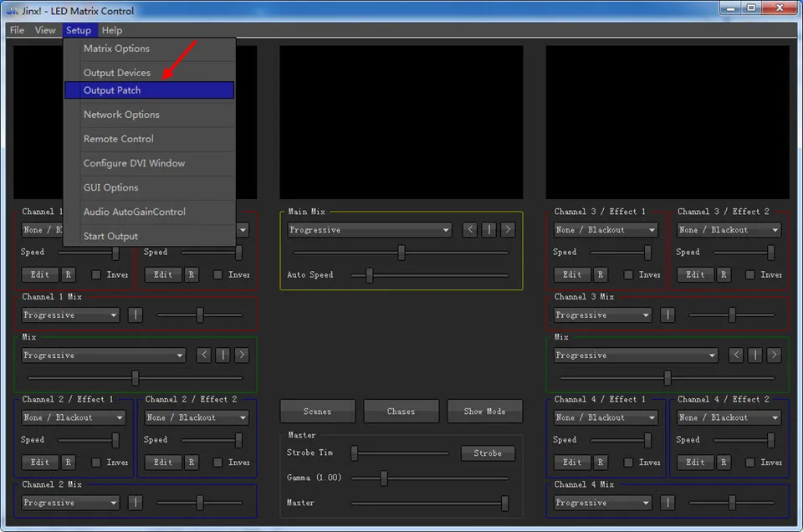Open Channel 2 Effect 1 None / Blackout dropdown
This screenshot has height=532, width=803.
74,417
